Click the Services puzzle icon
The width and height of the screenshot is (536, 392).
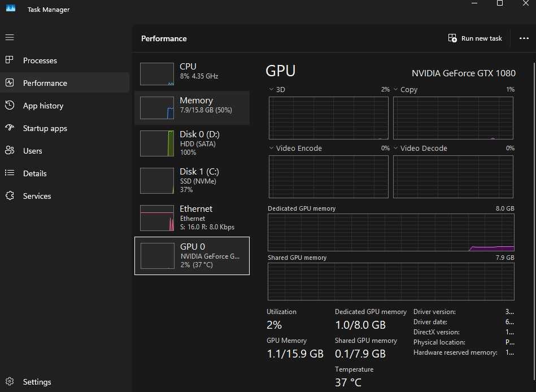pos(10,195)
